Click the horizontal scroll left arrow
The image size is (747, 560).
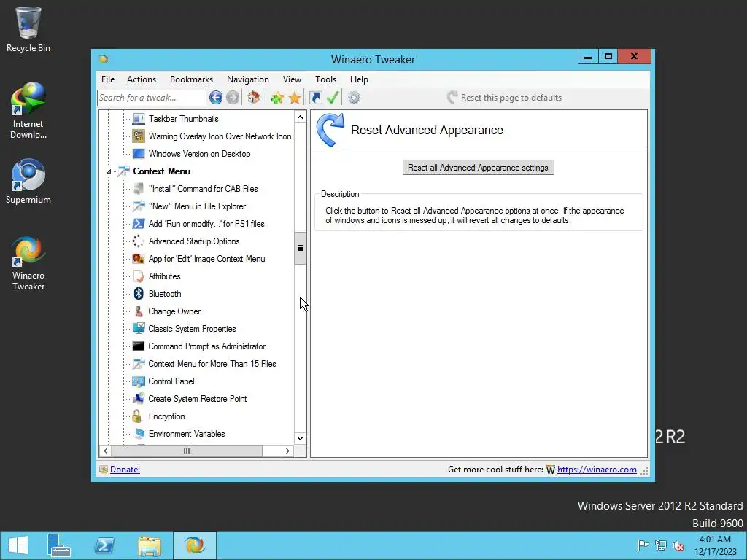coord(105,451)
